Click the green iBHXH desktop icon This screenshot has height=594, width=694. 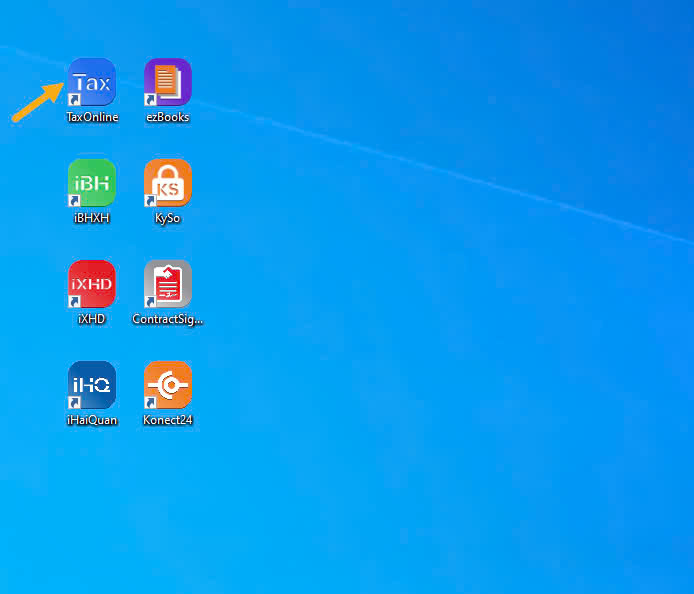[92, 183]
